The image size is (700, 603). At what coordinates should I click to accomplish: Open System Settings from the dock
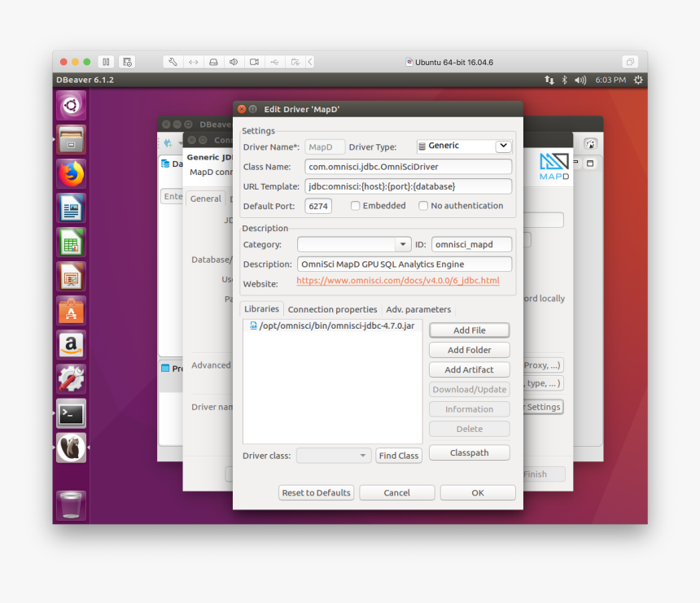point(71,379)
